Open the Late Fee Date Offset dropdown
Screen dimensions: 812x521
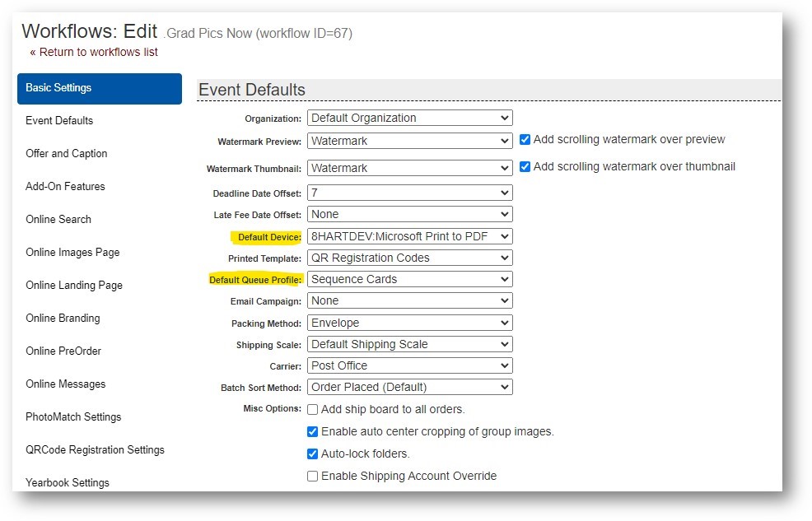pos(409,214)
